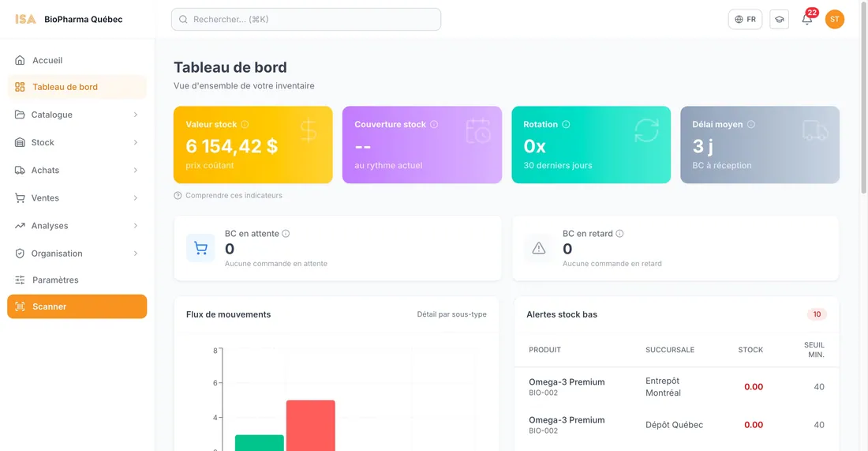Open Paramètres menu item
Viewport: 868px width, 451px height.
click(x=77, y=280)
